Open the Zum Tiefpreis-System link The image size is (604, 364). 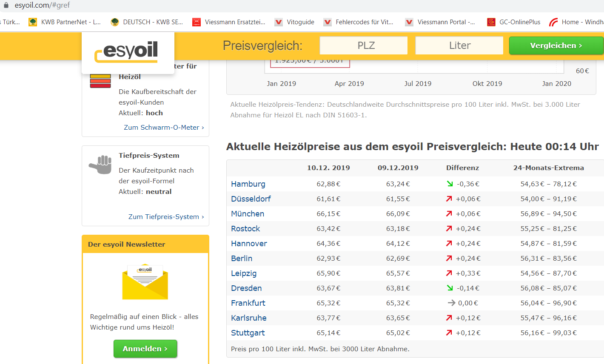click(166, 216)
